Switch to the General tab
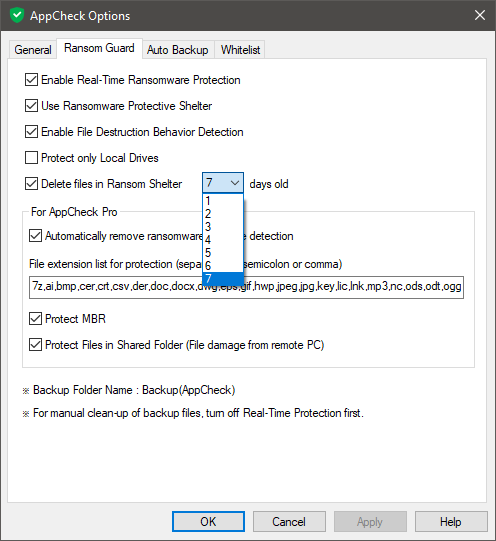496x541 pixels. [x=33, y=50]
